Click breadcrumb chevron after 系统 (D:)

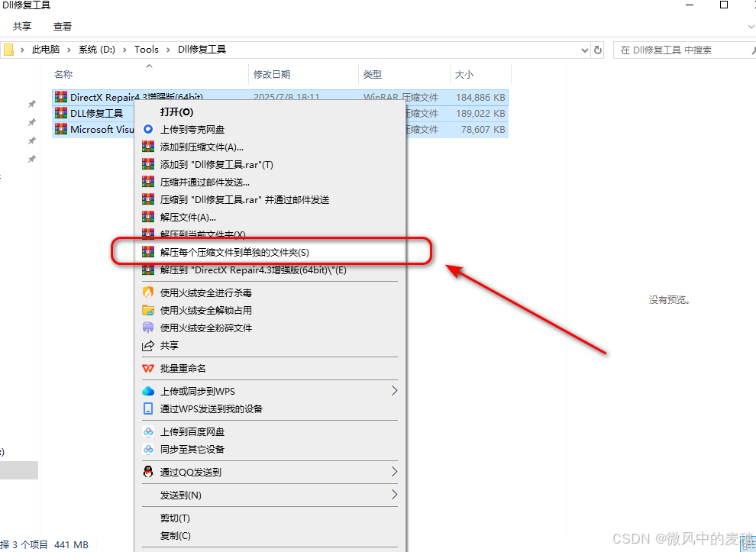click(x=125, y=50)
